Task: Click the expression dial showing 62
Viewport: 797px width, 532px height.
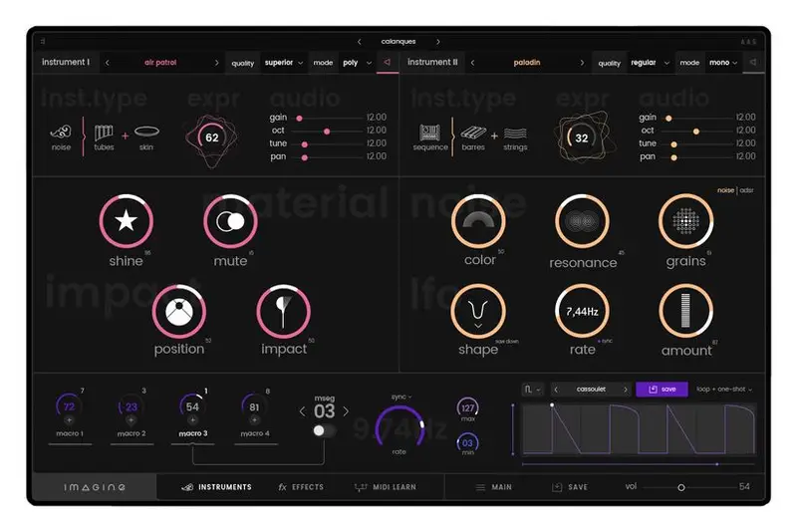Action: point(212,137)
